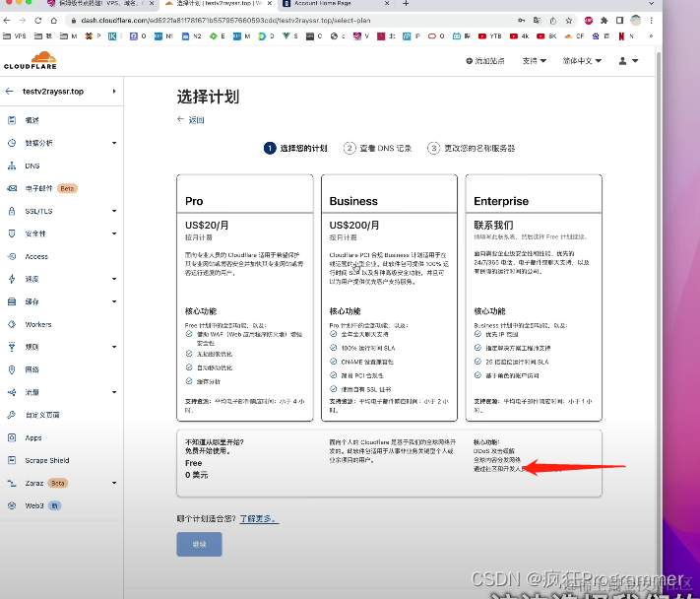Open the DNS section icon
The image size is (700, 599).
click(12, 166)
